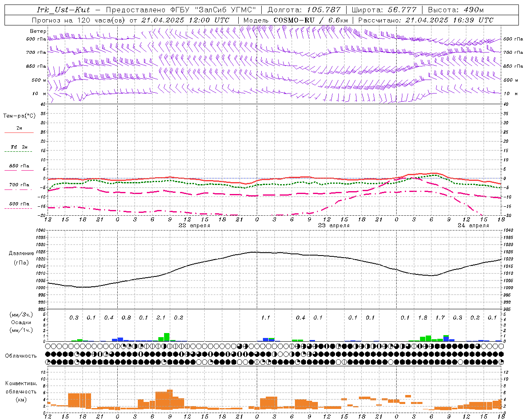Click the "23 апреля" date label

pos(334,226)
